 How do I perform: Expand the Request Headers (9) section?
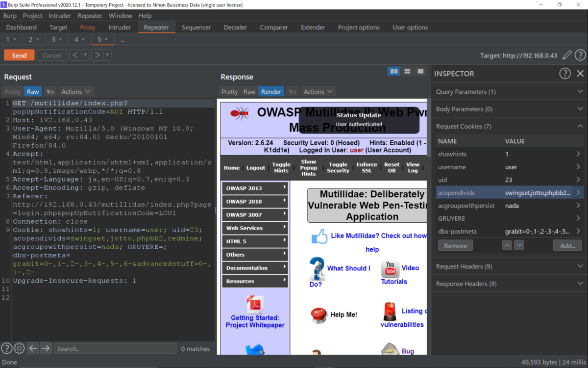[510, 266]
